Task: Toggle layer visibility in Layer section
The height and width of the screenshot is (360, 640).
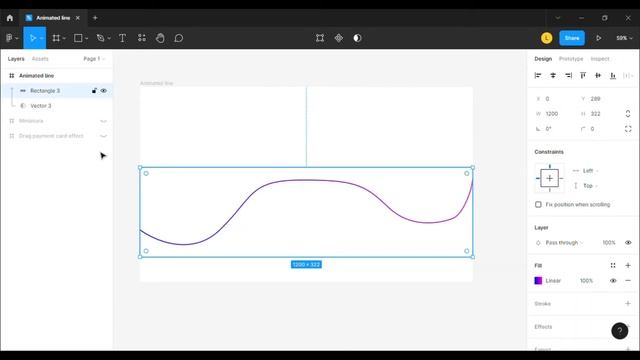Action: click(x=628, y=242)
